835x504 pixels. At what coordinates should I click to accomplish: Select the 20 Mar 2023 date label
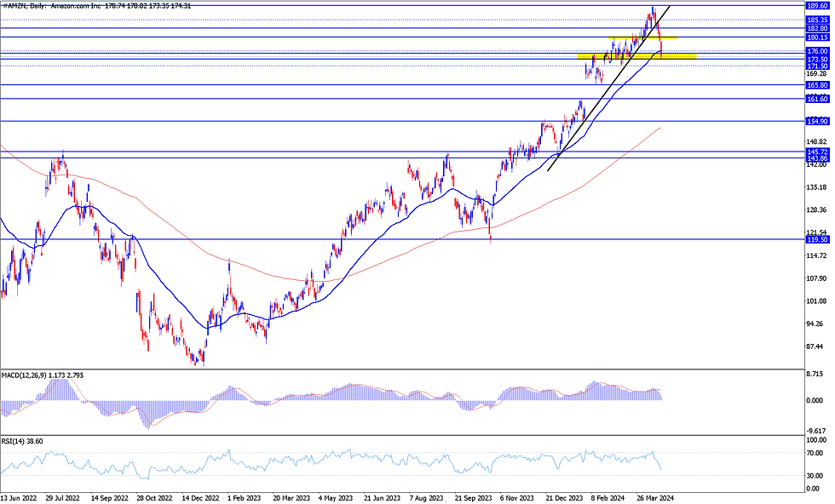coord(291,498)
